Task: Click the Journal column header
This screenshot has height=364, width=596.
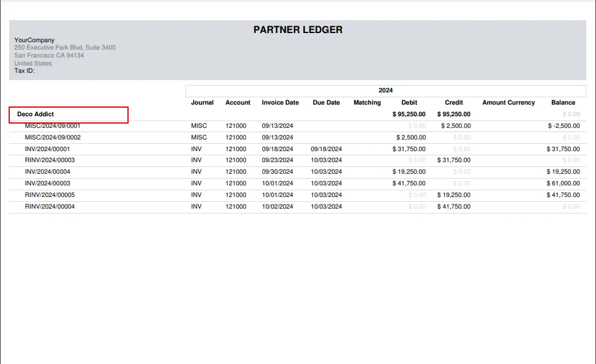Action: [x=202, y=103]
